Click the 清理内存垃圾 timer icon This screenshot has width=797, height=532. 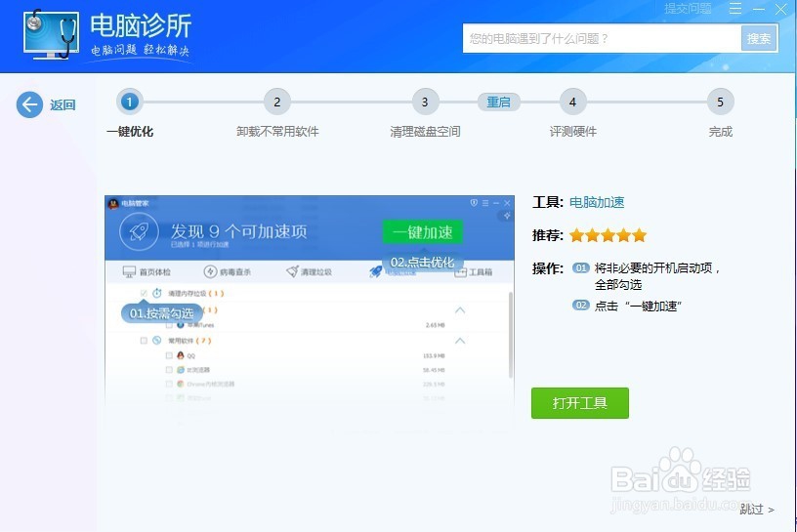[x=157, y=293]
